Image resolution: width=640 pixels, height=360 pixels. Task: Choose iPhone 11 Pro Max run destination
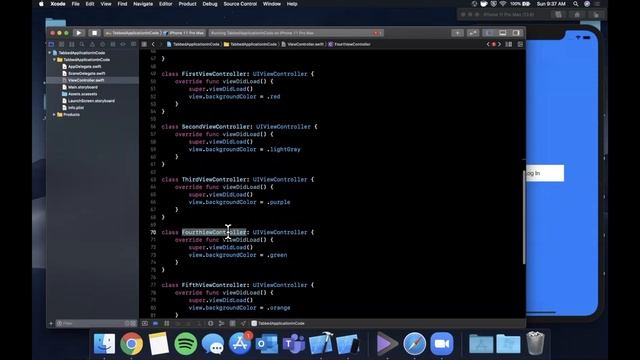[x=185, y=33]
